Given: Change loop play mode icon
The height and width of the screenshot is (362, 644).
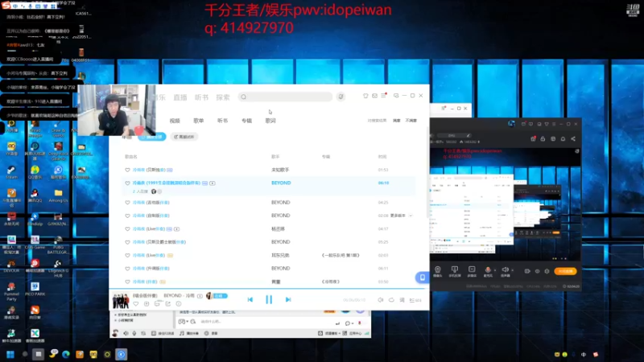Looking at the screenshot, I should 391,300.
